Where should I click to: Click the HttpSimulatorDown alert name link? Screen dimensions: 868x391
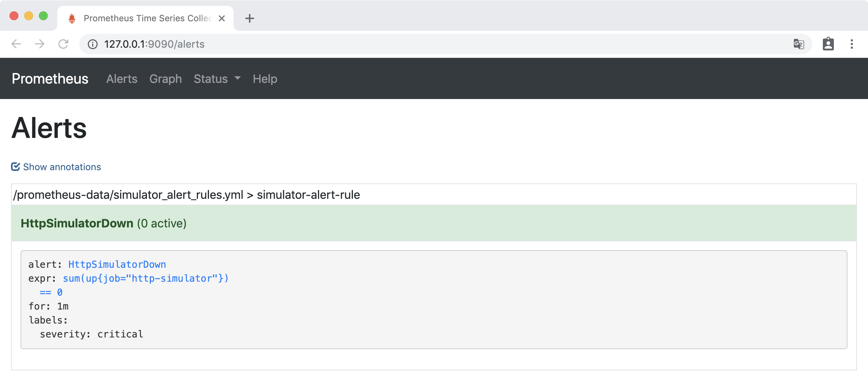[x=117, y=264]
